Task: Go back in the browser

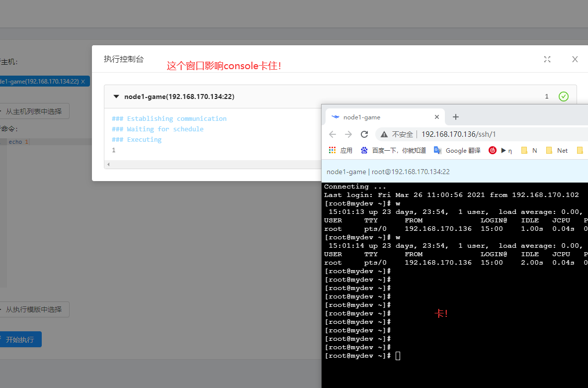Action: point(333,134)
